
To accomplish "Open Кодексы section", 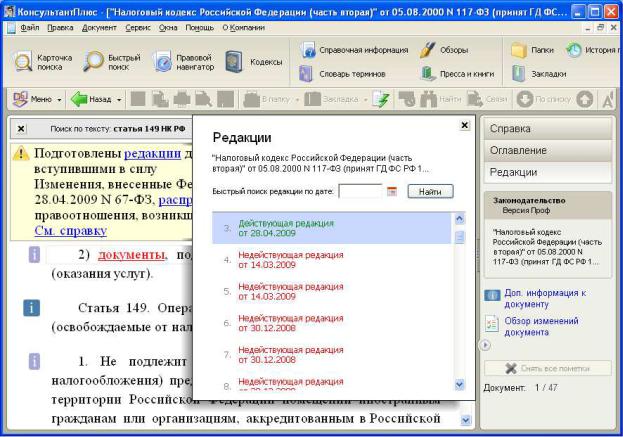I will (x=253, y=62).
